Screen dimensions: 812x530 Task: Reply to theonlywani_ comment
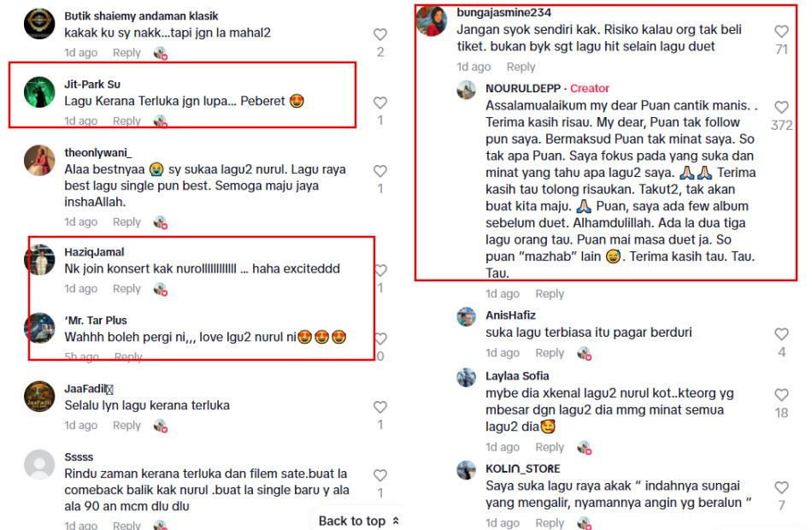click(x=127, y=221)
